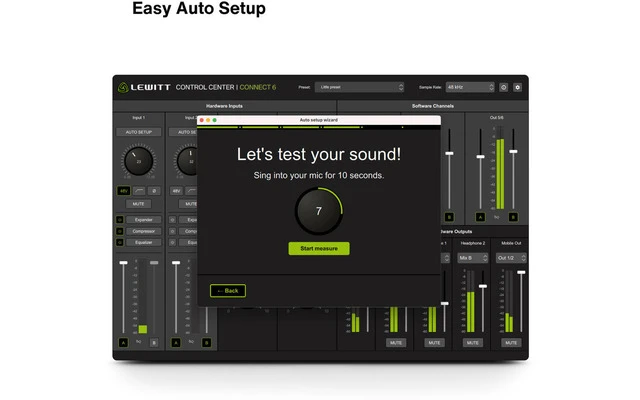Open settings via the gear icon
Viewport: 640px width, 400px height.
coord(517,87)
